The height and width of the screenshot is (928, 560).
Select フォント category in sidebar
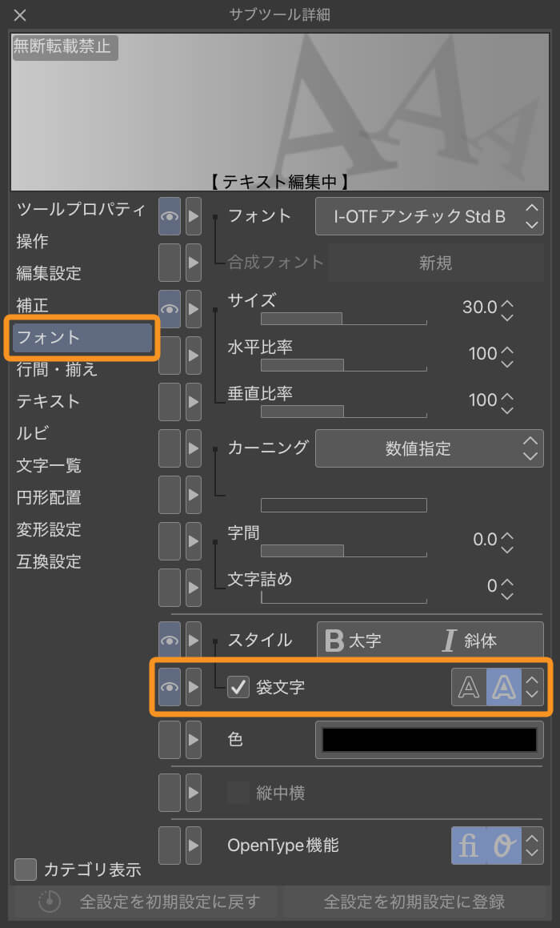82,337
